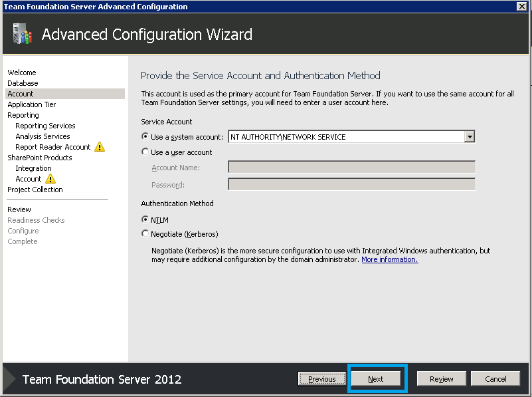Go to the Welcome step

(22, 72)
